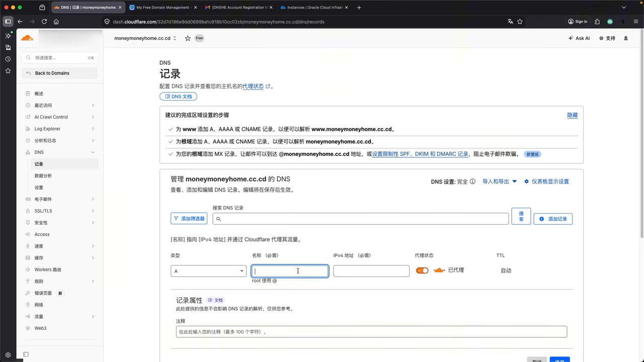
Task: Focus the 名称 (必需) input field
Action: coord(290,271)
